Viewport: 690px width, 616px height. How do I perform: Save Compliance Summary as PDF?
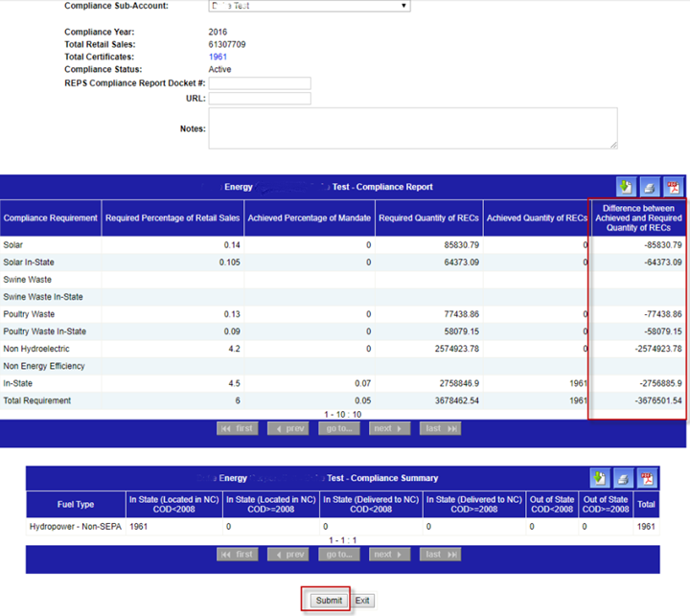click(647, 478)
